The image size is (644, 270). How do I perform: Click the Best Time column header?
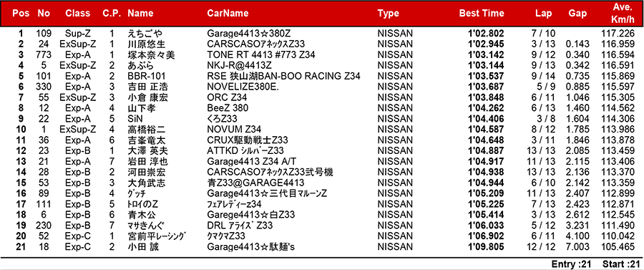point(482,13)
